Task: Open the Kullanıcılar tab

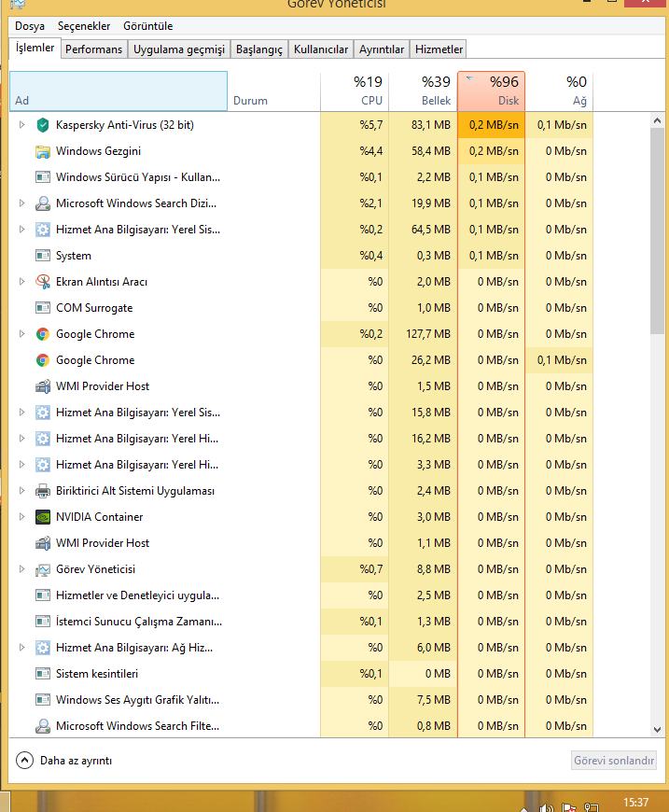Action: [x=321, y=49]
